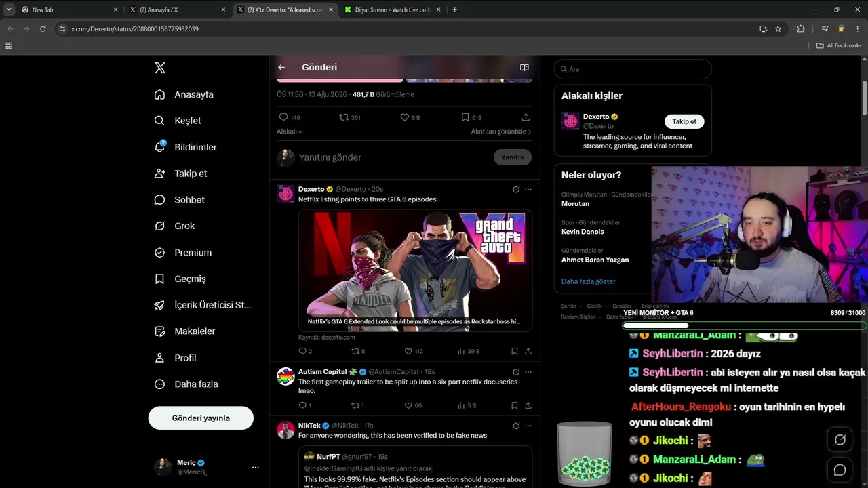Open the Ahmet Baran Yazgan trending topic

[x=595, y=260]
